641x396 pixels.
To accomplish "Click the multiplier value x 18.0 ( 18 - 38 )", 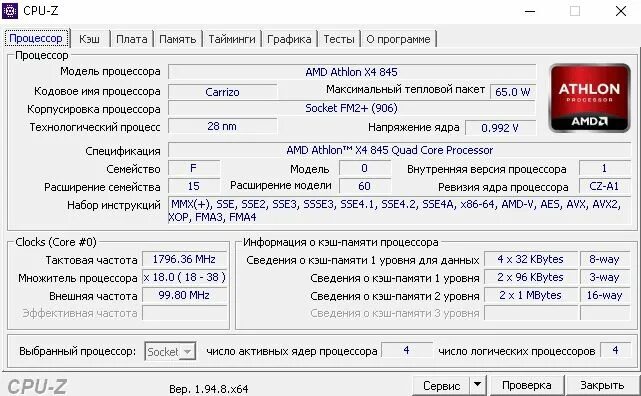I will (184, 277).
